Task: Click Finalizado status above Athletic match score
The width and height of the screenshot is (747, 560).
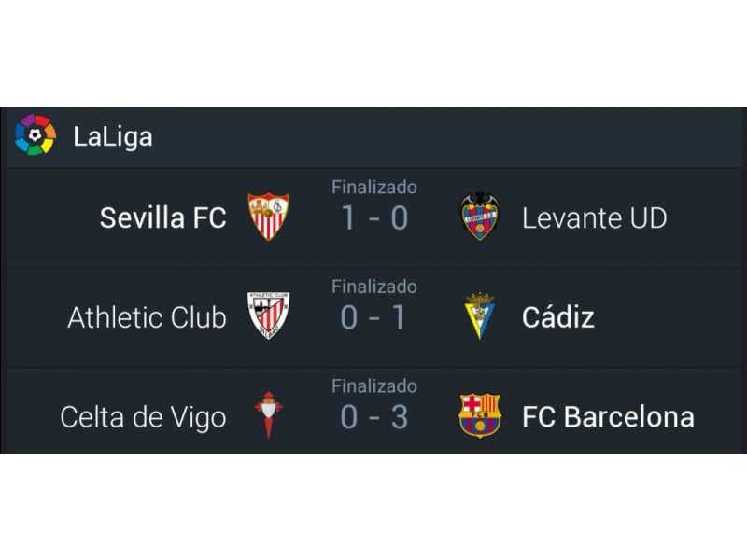Action: [x=374, y=287]
